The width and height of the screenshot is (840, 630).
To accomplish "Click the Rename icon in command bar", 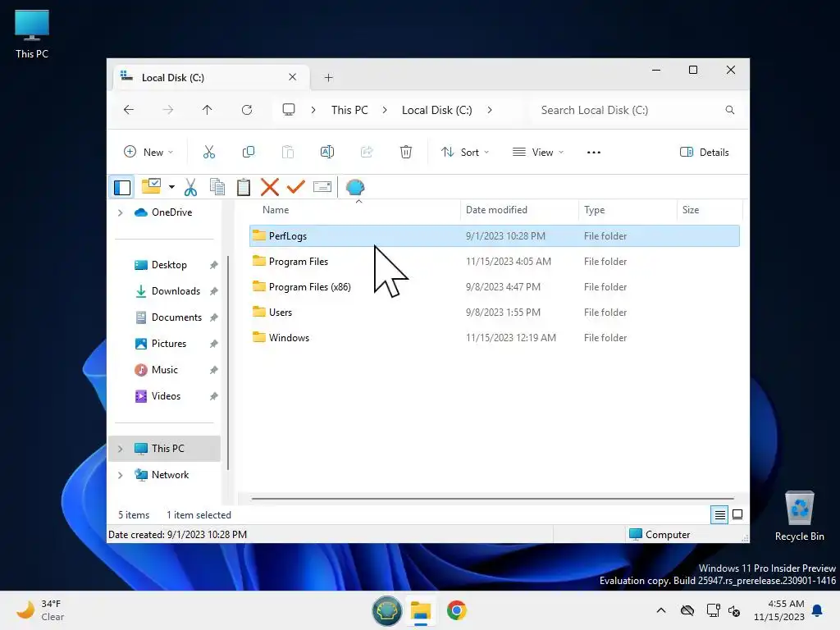I will click(x=326, y=152).
